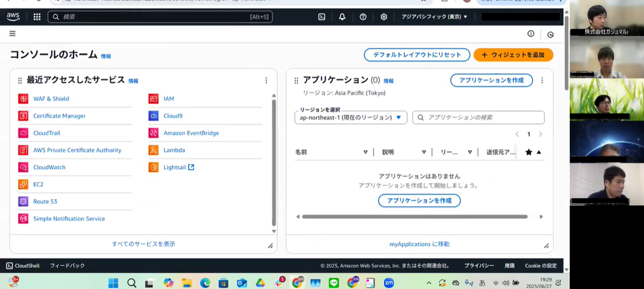Viewport: 644px width, 289px height.
Task: Launch CloudShell from the top bar icon
Action: click(x=322, y=17)
